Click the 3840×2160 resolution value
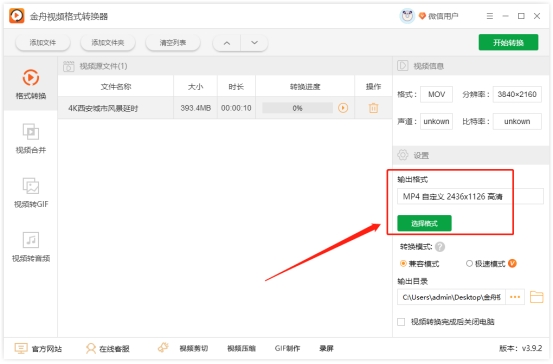Image resolution: width=553 pixels, height=364 pixels. point(517,94)
